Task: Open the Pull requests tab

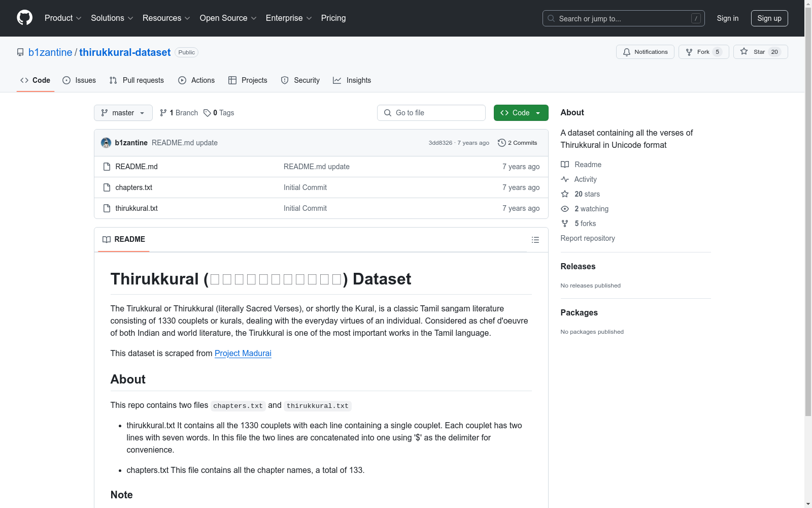Action: pos(137,80)
